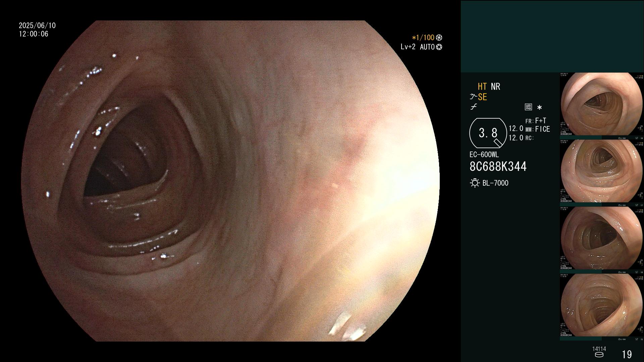Click the light source icon beside BL-7000
This screenshot has width=644, height=362.
(x=475, y=183)
